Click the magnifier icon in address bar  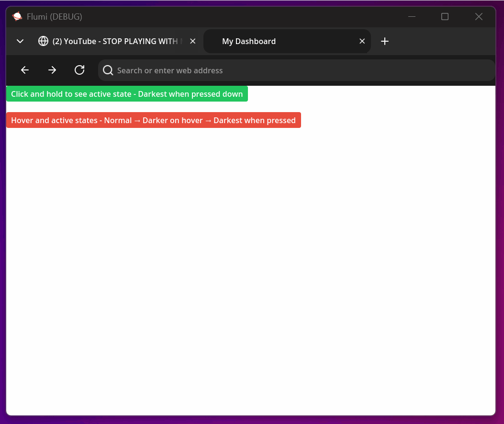coord(108,70)
